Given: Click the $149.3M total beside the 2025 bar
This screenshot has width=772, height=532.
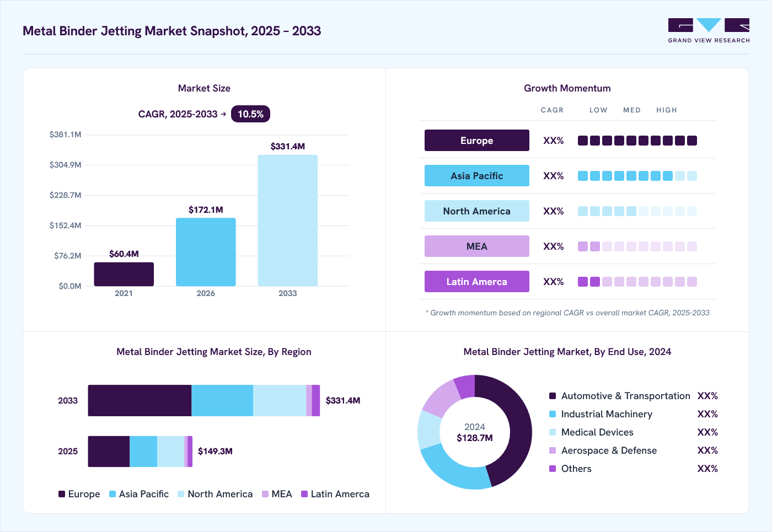Looking at the screenshot, I should tap(215, 452).
